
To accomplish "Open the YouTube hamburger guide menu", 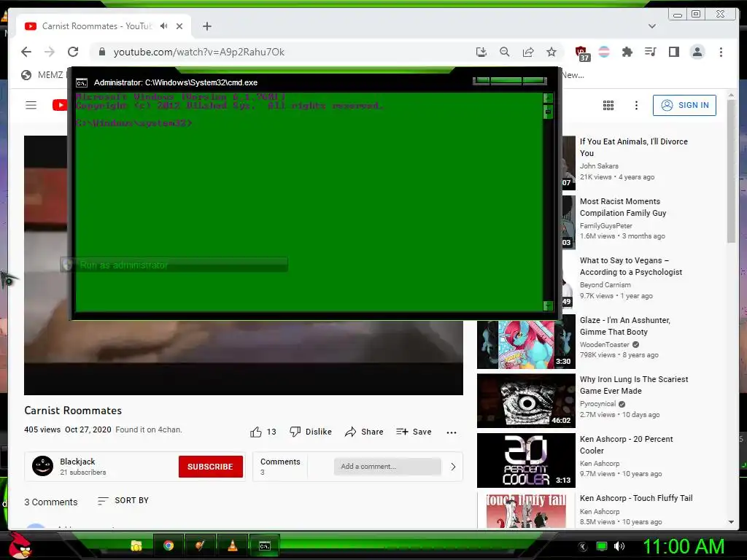I will pos(31,105).
